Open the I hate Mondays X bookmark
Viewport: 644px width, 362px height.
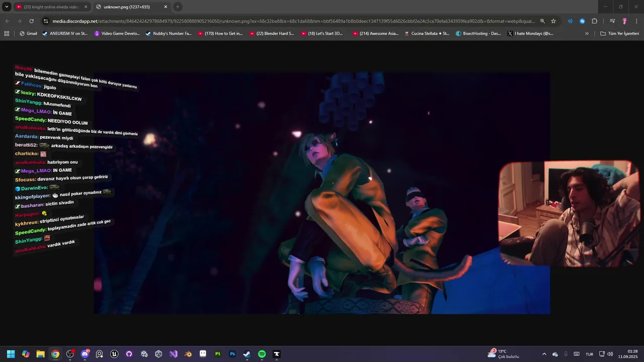tap(530, 33)
